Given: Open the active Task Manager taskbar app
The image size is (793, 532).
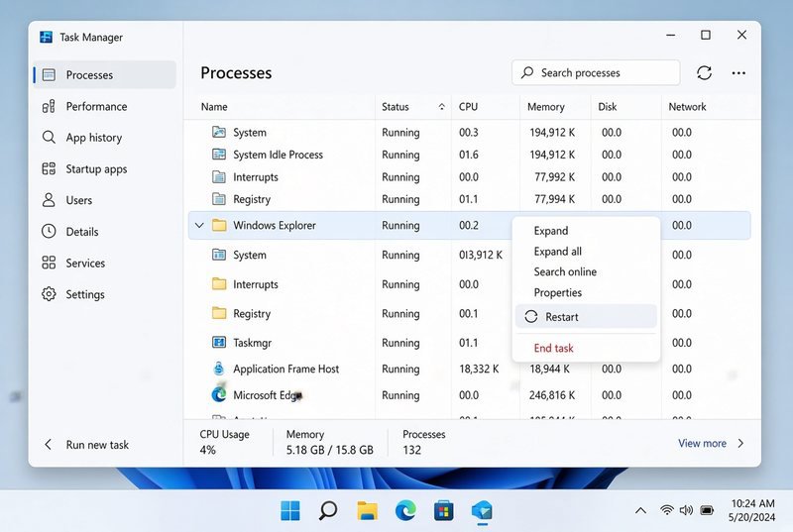Looking at the screenshot, I should point(482,511).
